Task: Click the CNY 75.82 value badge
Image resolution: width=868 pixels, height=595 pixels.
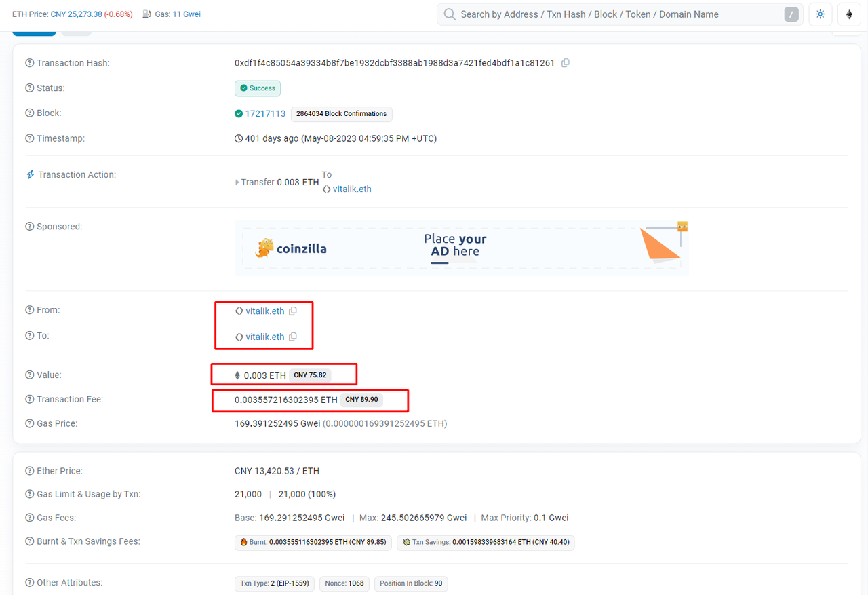Action: [x=310, y=375]
